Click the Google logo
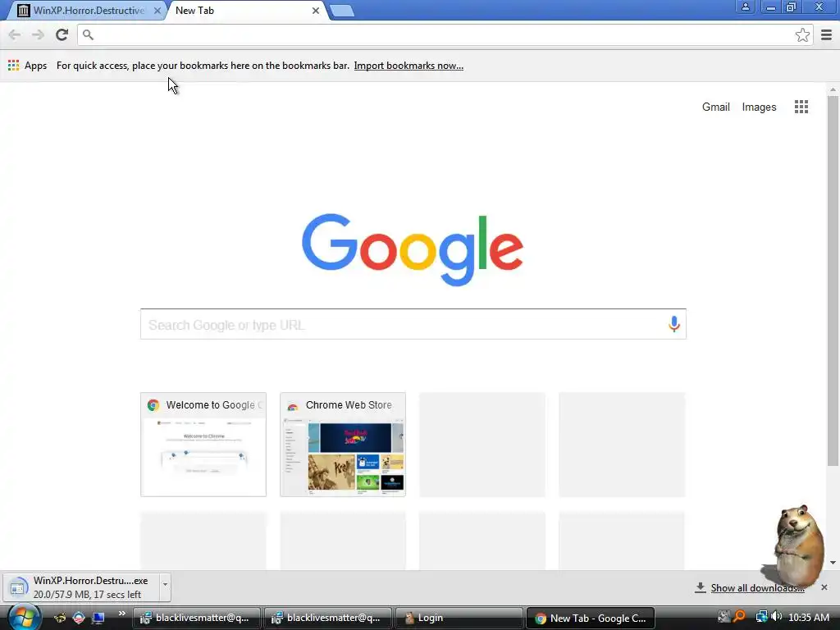 coord(413,249)
